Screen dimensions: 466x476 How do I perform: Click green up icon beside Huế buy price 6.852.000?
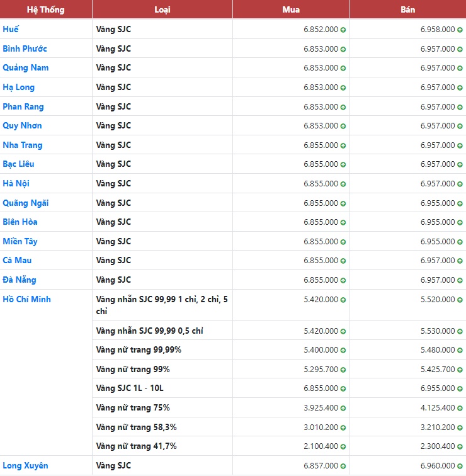[343, 30]
